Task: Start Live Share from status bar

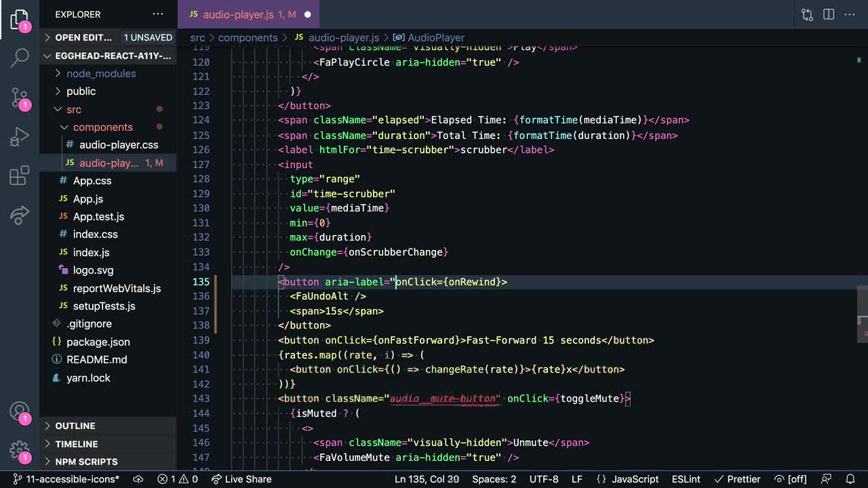Action: pyautogui.click(x=241, y=479)
